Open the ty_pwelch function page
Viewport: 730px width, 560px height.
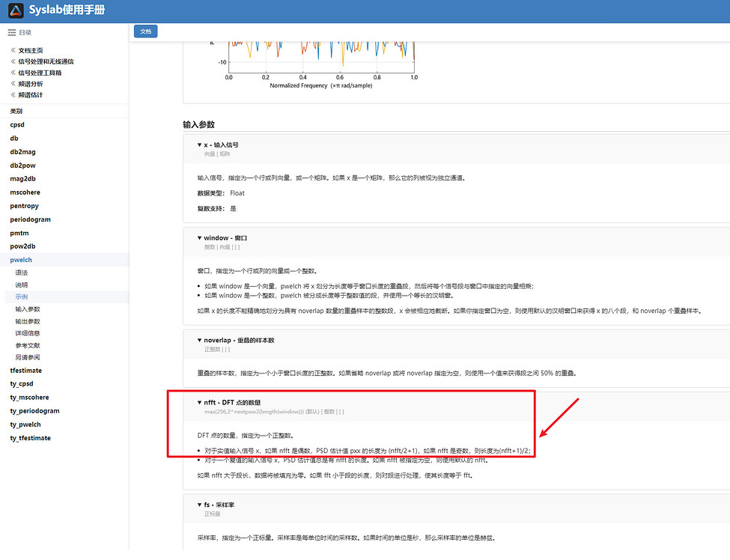tap(25, 424)
